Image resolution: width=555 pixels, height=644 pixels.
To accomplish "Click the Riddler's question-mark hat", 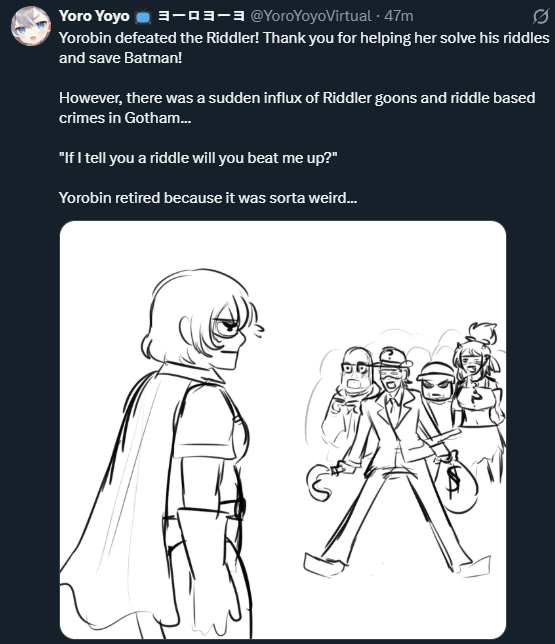I will click(x=395, y=358).
